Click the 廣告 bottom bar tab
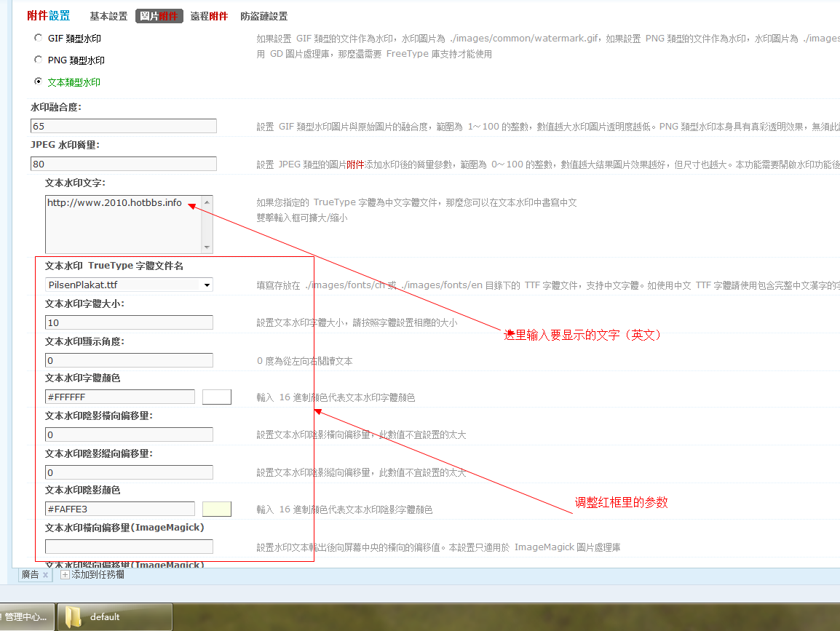The height and width of the screenshot is (631, 840). pyautogui.click(x=36, y=575)
